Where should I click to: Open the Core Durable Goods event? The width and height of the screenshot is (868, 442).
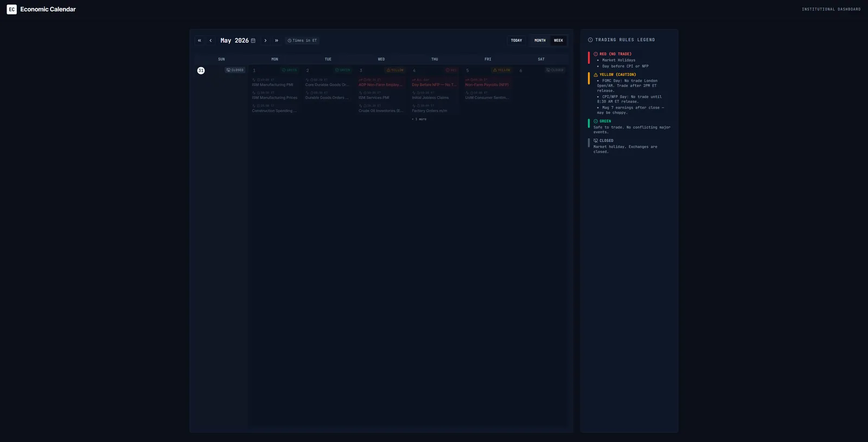tap(328, 82)
